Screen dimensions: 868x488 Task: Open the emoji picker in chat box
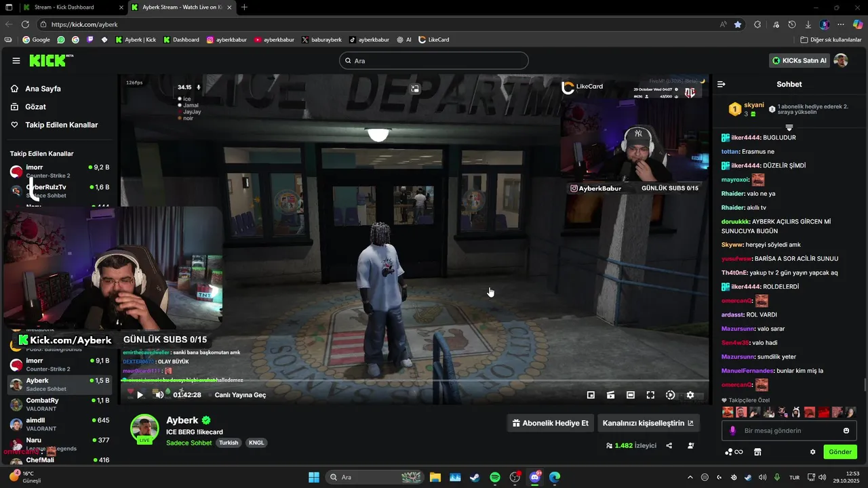tap(846, 430)
